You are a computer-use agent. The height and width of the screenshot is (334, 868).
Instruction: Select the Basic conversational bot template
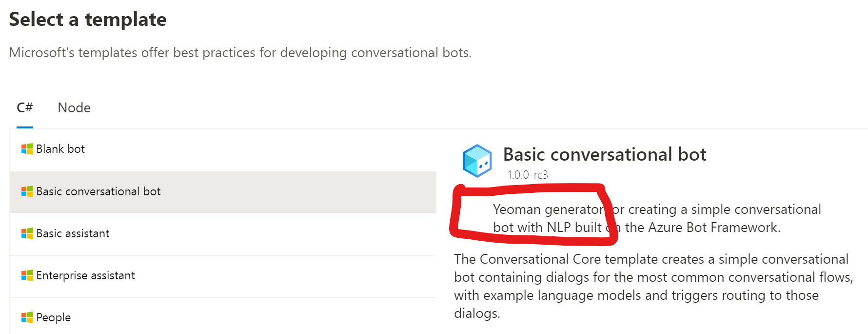click(x=98, y=191)
